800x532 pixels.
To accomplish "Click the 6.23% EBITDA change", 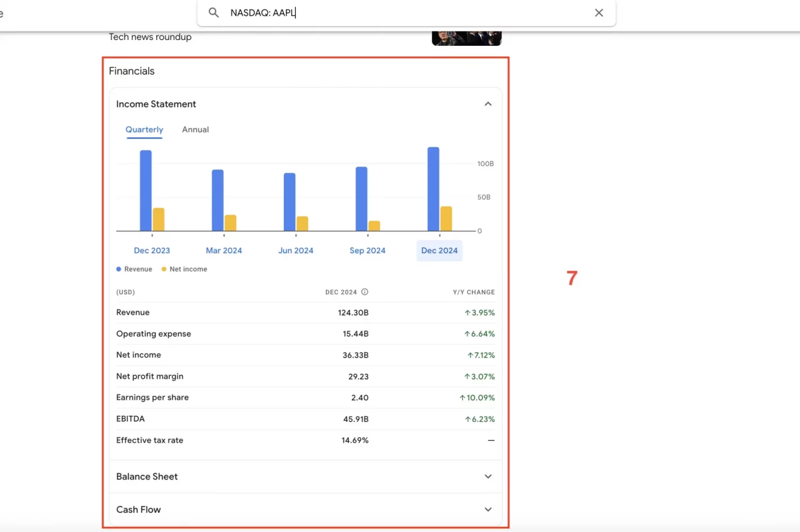I will (x=479, y=419).
